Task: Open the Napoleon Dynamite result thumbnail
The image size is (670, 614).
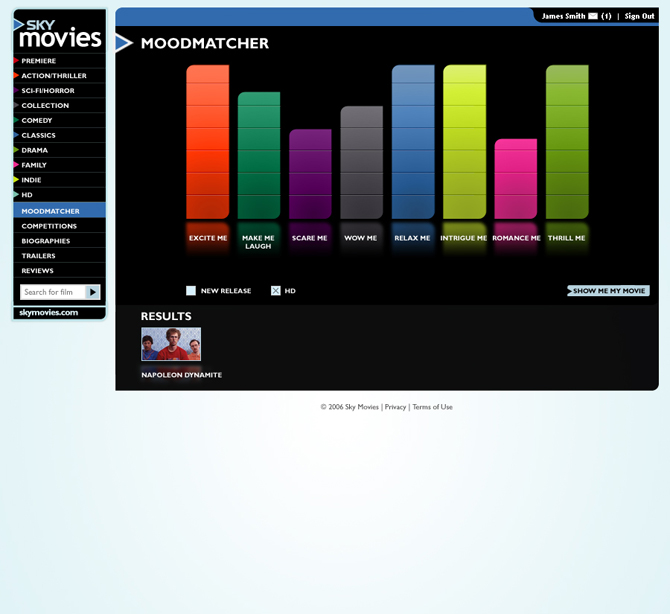Action: tap(171, 344)
